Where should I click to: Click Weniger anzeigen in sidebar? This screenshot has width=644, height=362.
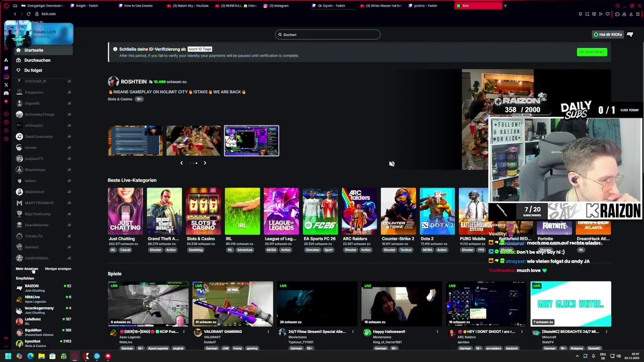click(x=58, y=269)
